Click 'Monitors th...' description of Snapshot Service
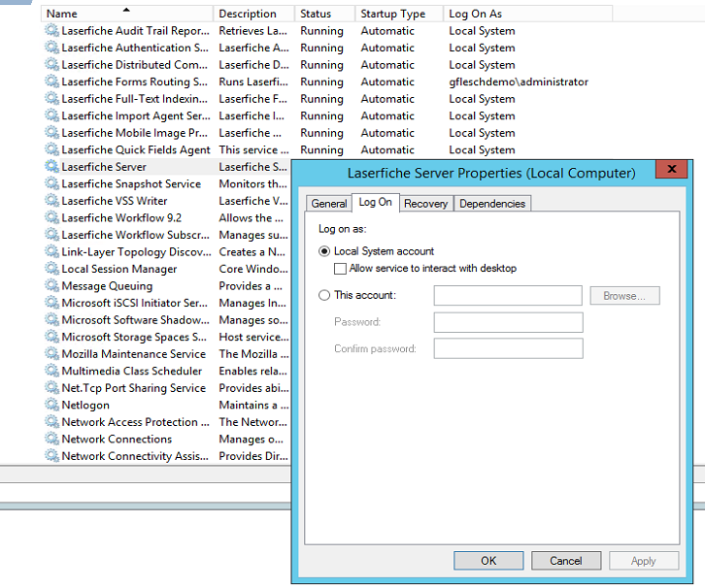Image resolution: width=705 pixels, height=588 pixels. (x=252, y=183)
